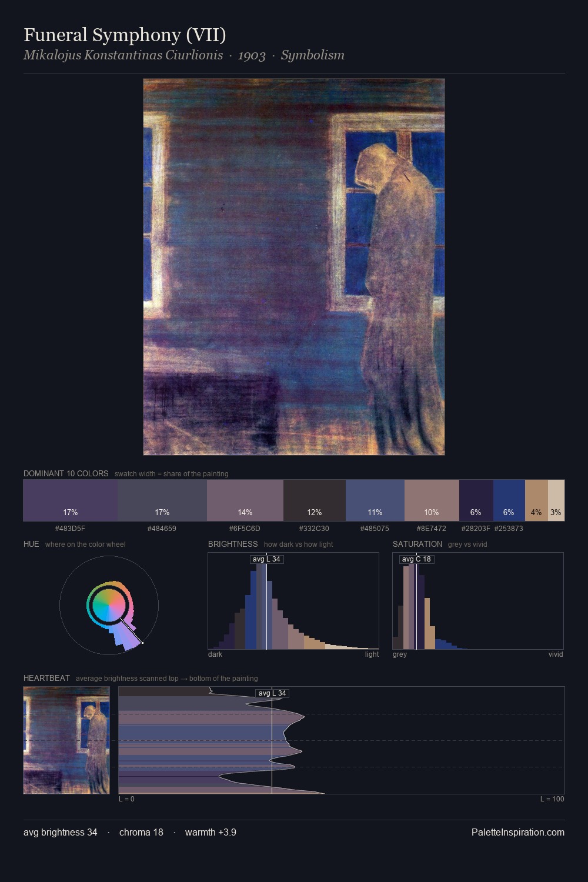Select the 11% blue-grey swatch #485075
This screenshot has height=882, width=588.
click(375, 500)
